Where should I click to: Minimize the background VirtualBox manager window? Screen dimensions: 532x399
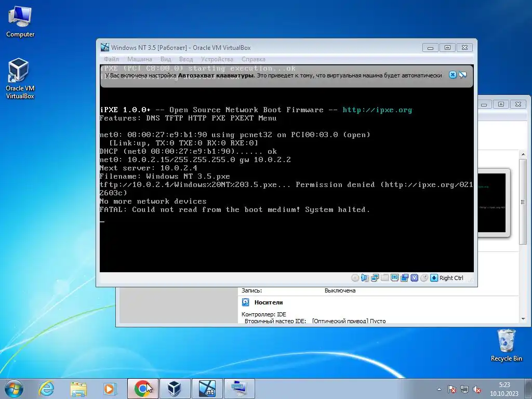click(x=484, y=104)
